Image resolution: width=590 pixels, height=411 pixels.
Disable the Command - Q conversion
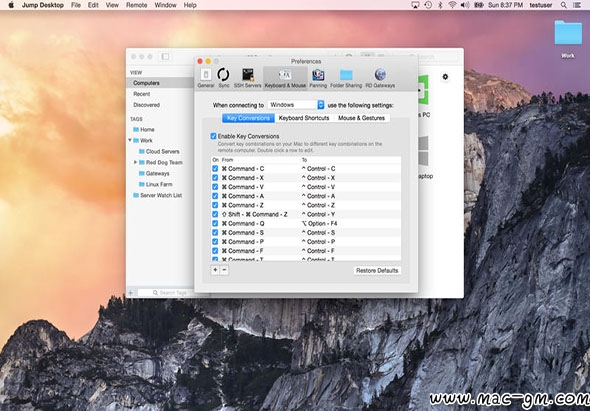coord(215,224)
